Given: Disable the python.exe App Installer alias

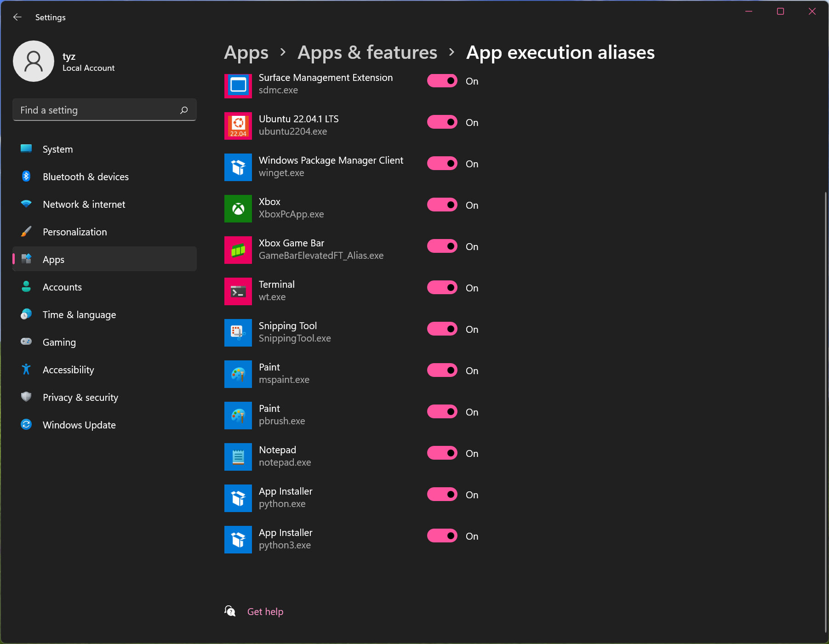Looking at the screenshot, I should pos(442,494).
